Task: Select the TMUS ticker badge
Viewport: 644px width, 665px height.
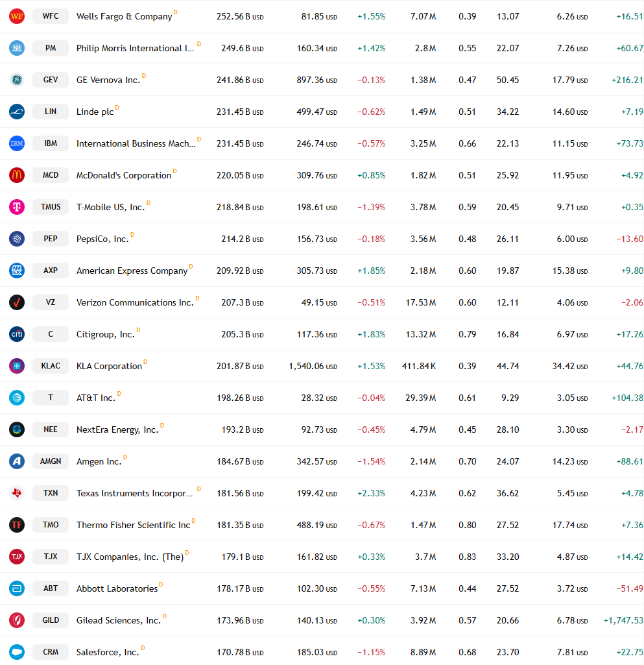Action: click(51, 207)
